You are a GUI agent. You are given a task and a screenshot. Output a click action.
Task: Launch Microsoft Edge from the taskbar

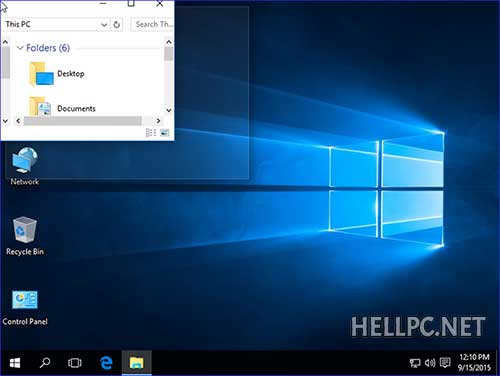106,363
